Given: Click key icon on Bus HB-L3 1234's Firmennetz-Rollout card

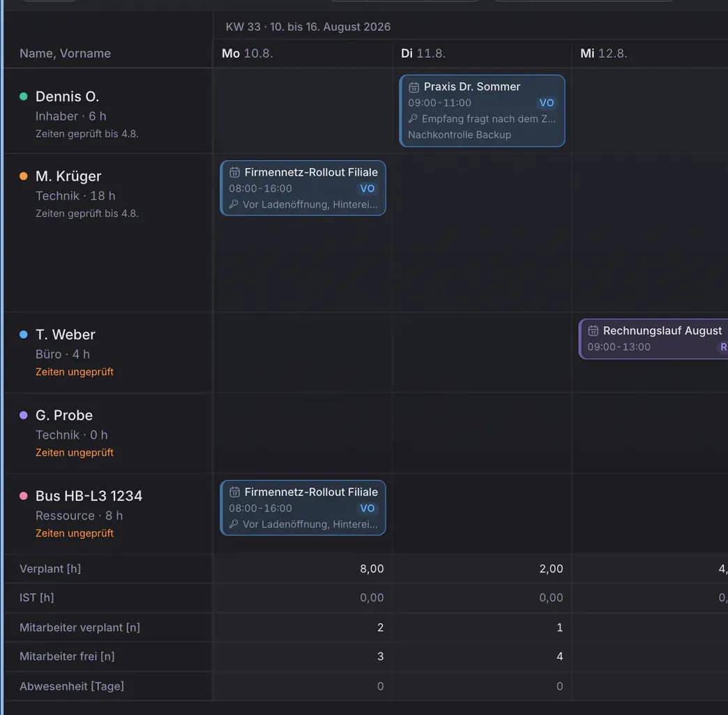Looking at the screenshot, I should point(234,524).
